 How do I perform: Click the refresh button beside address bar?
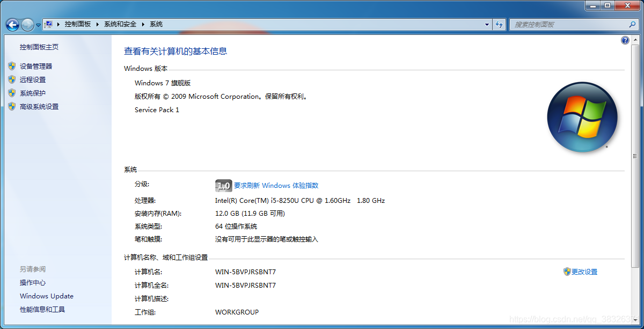(500, 25)
